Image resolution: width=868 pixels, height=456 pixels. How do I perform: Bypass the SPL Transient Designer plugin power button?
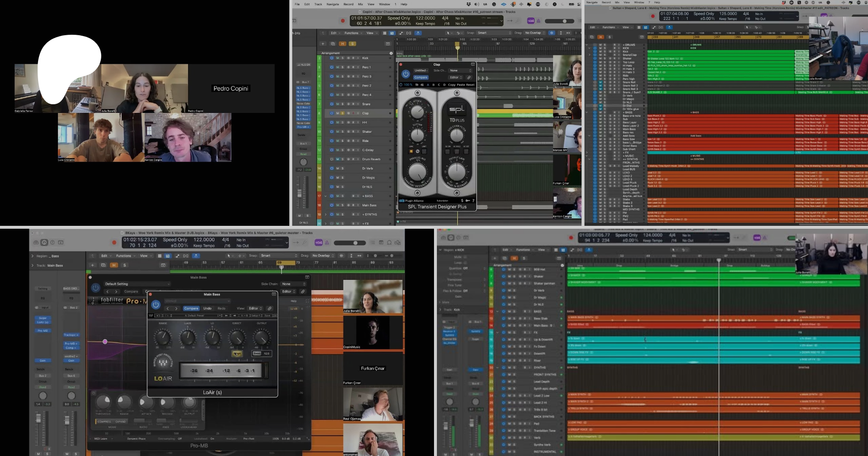pos(406,74)
